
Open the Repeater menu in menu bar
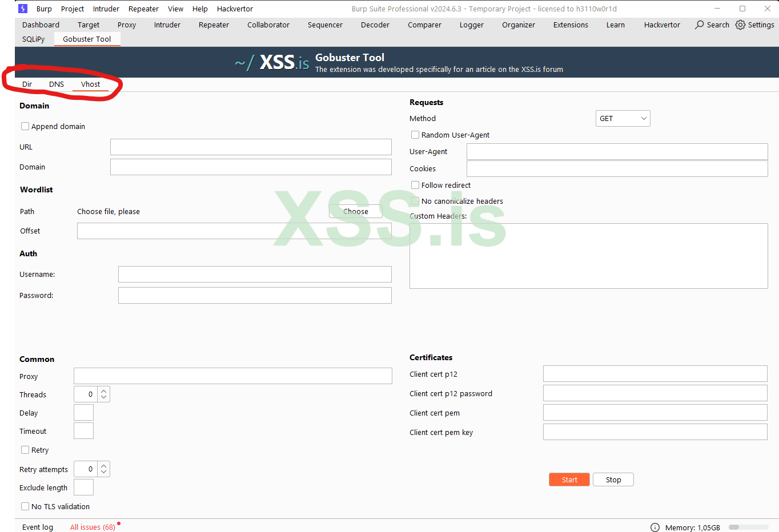tap(143, 9)
